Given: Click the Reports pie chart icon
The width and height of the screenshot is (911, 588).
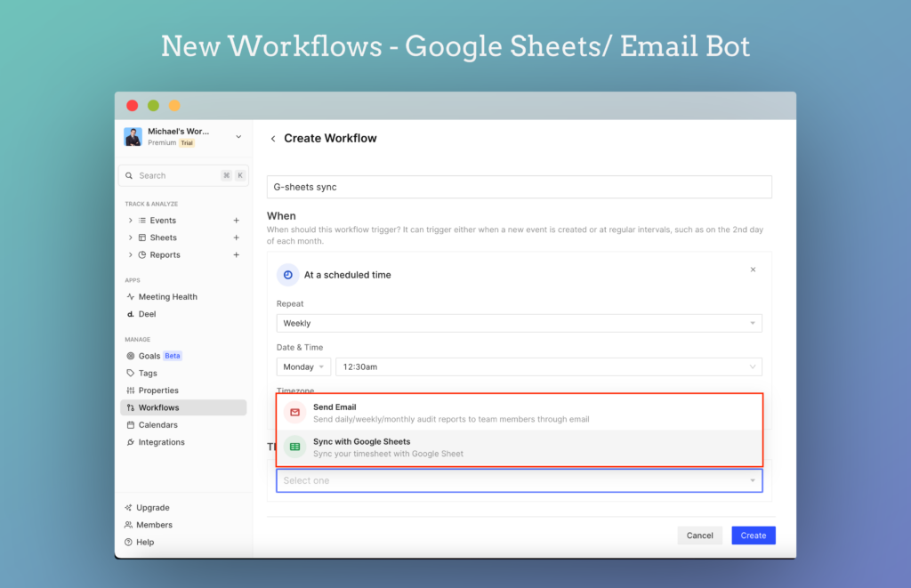Looking at the screenshot, I should click(142, 254).
